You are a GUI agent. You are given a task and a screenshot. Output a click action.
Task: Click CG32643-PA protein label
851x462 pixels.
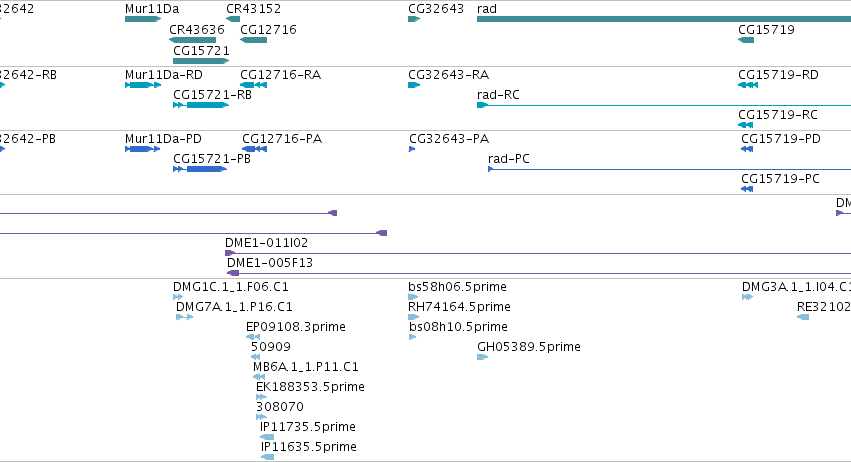[449, 138]
